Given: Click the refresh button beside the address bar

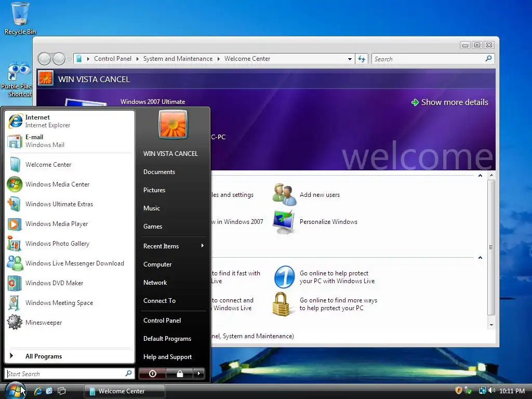Looking at the screenshot, I should click(x=362, y=59).
